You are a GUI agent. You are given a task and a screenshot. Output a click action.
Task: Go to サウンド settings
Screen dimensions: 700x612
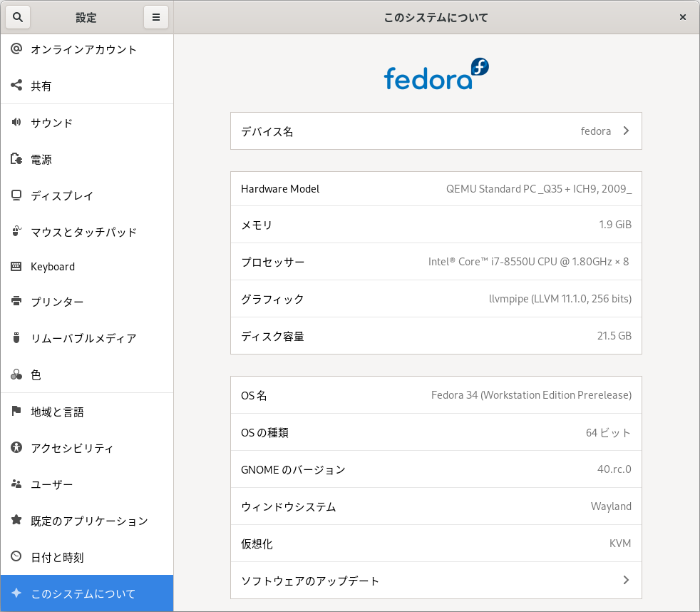pyautogui.click(x=87, y=123)
